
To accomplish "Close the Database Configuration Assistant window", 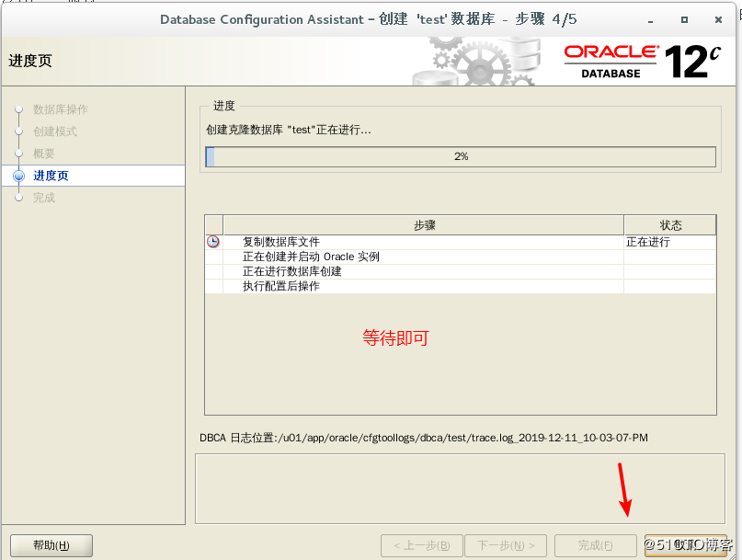I will click(x=718, y=20).
